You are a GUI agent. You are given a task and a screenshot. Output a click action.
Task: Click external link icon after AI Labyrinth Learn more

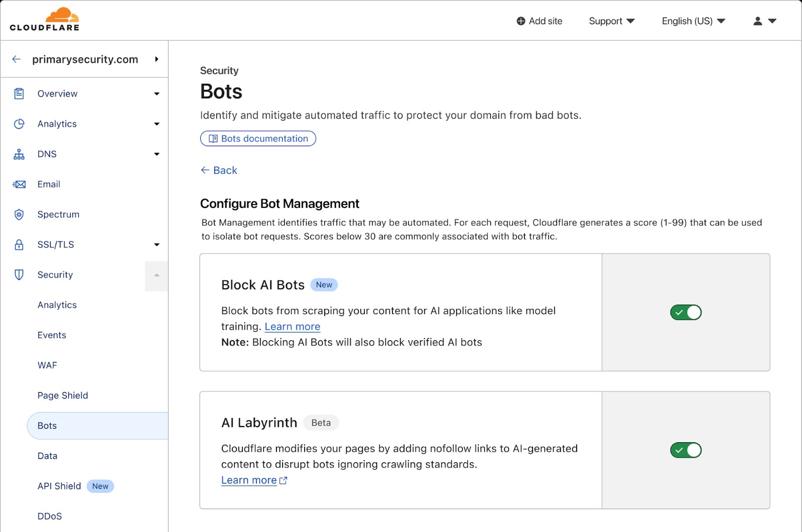283,480
